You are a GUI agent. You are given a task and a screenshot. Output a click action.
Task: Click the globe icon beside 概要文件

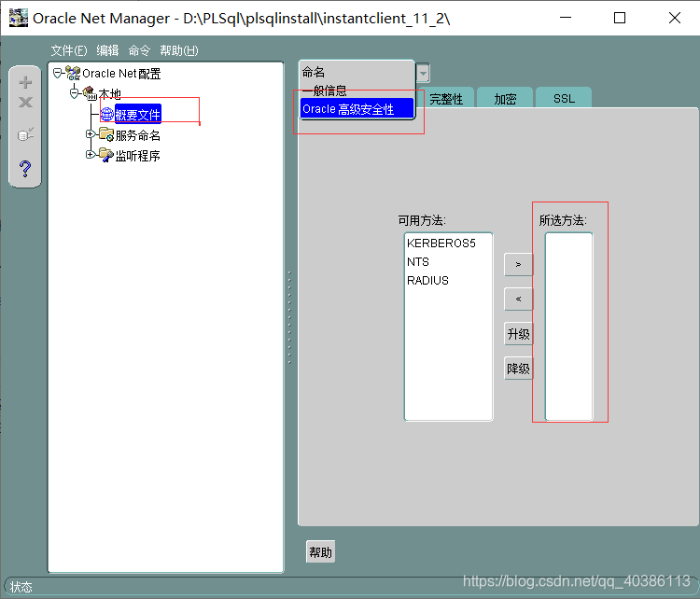click(107, 114)
